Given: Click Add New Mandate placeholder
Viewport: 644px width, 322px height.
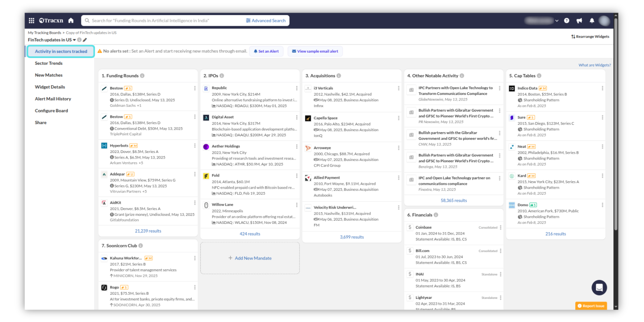Looking at the screenshot, I should tap(250, 258).
